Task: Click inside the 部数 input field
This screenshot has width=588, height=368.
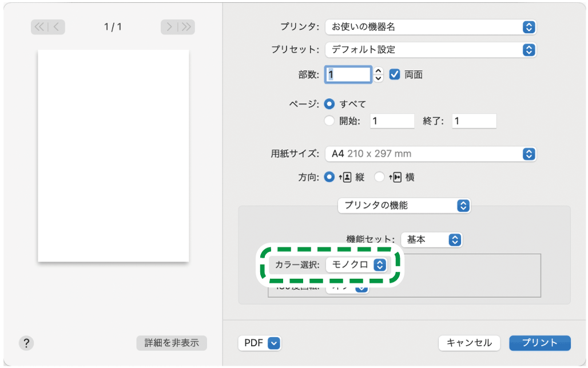Action: (x=349, y=74)
